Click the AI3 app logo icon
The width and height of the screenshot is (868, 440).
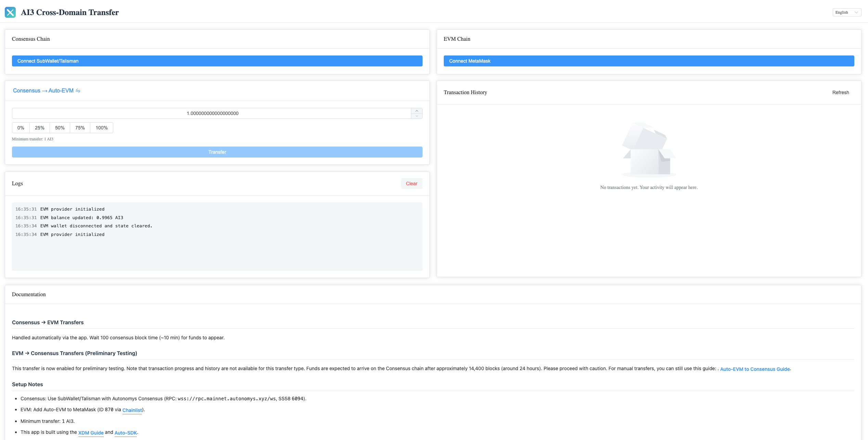point(10,12)
